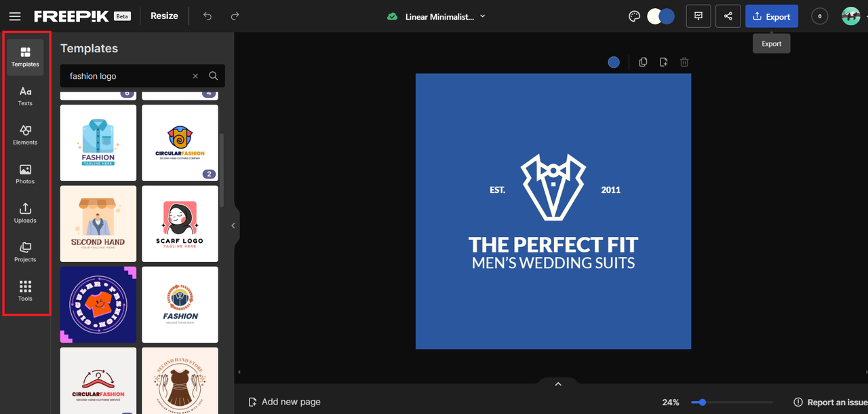The width and height of the screenshot is (868, 414).
Task: Select the tuxedo logo graphic on canvas
Action: pos(553,187)
